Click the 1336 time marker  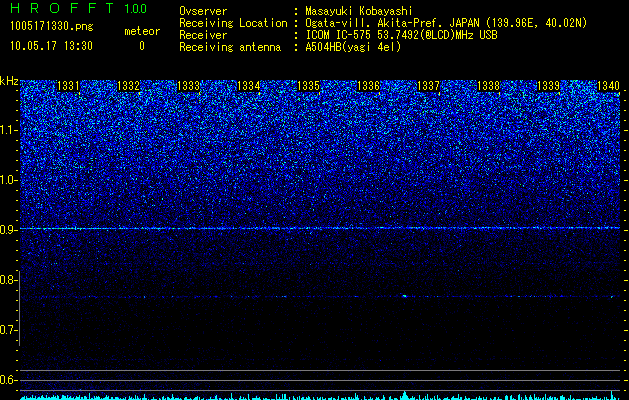pyautogui.click(x=368, y=86)
